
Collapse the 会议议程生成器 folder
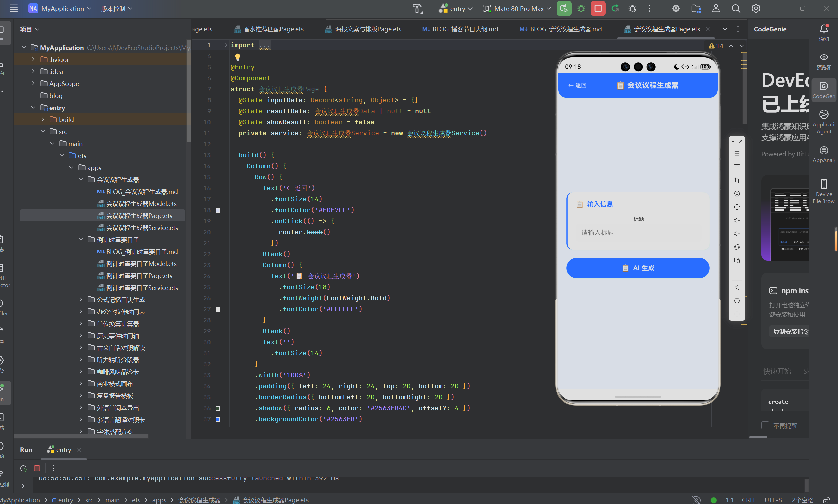[x=81, y=179]
